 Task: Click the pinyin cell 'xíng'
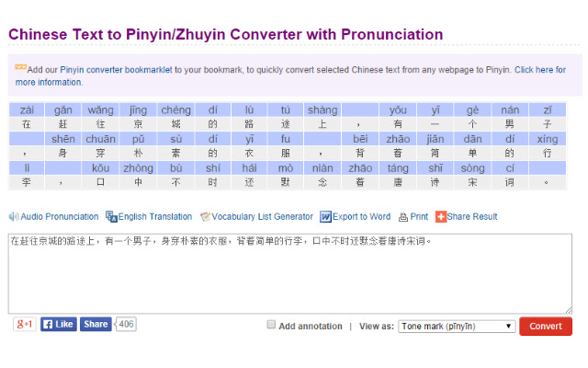coord(548,139)
